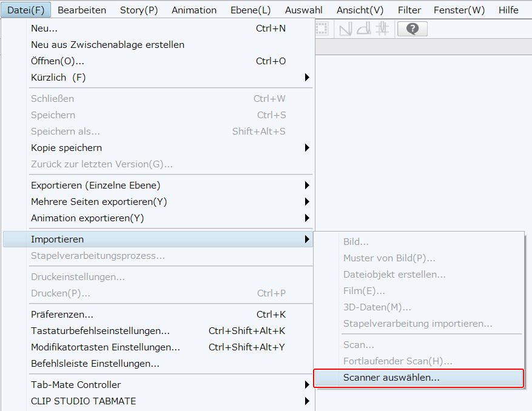Click the greyed Speichern als... entry
Screen dimensions: 532x411
click(x=158, y=131)
